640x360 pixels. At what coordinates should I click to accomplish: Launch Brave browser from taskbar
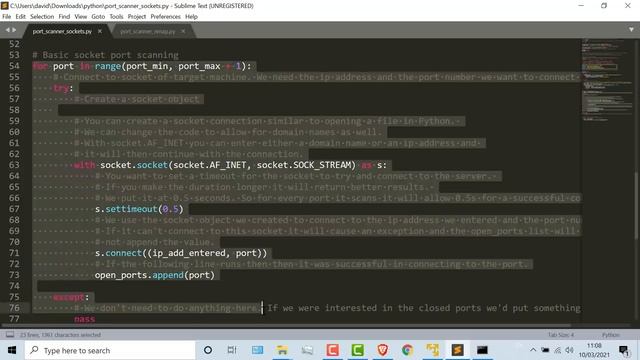(382, 350)
